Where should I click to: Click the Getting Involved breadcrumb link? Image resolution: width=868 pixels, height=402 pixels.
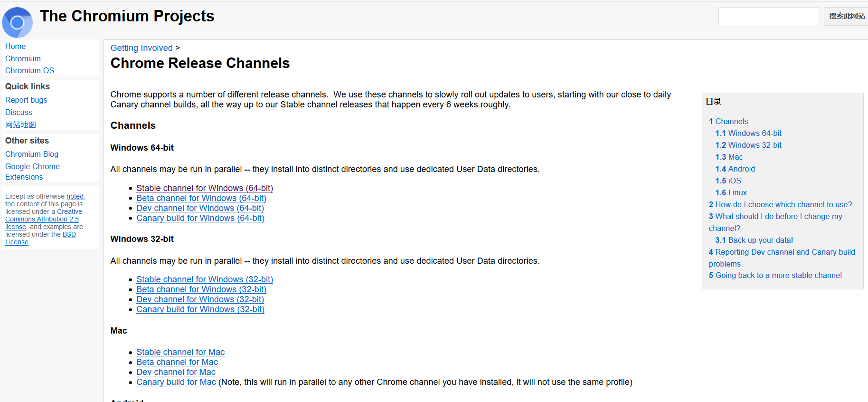pos(142,48)
